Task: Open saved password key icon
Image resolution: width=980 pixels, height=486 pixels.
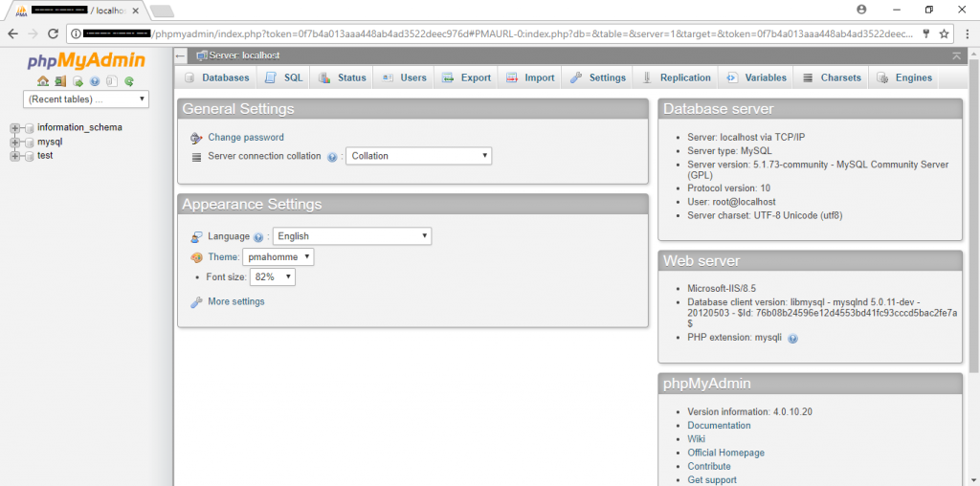Action: point(926,33)
